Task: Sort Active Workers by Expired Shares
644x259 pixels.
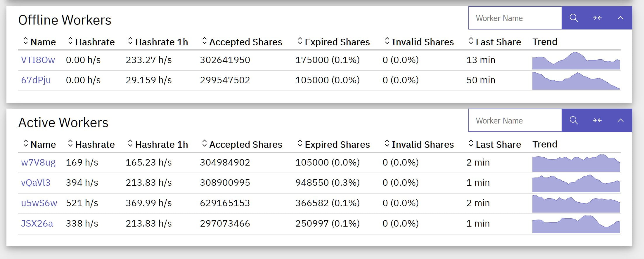Action: click(x=333, y=144)
